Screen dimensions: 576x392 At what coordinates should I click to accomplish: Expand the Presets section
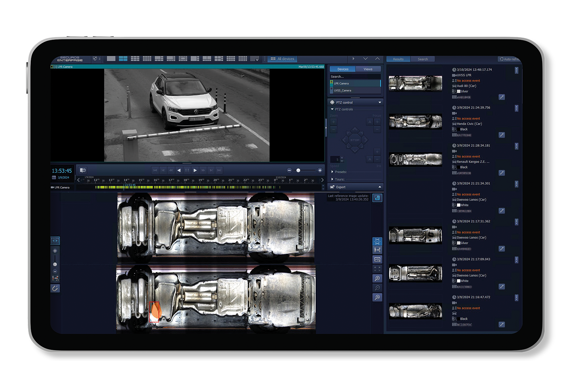pyautogui.click(x=332, y=172)
